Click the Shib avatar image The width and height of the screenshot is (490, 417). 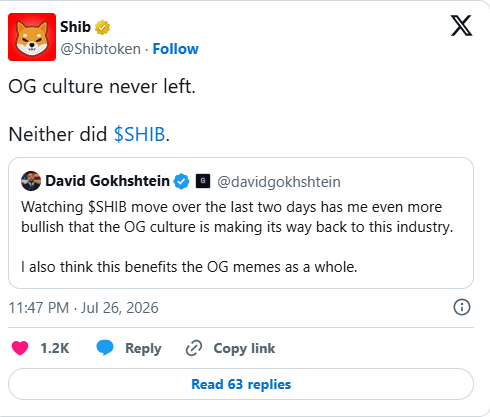(32, 37)
